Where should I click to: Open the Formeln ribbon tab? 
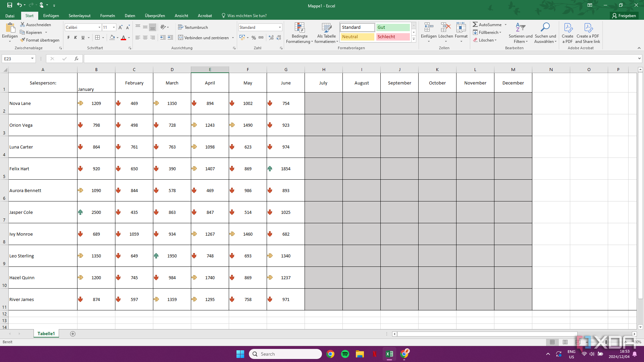pyautogui.click(x=107, y=15)
